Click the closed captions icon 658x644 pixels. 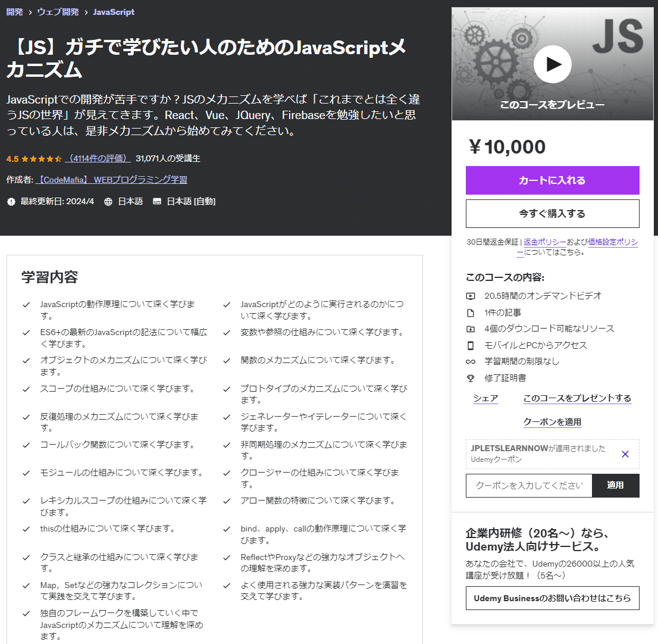157,202
